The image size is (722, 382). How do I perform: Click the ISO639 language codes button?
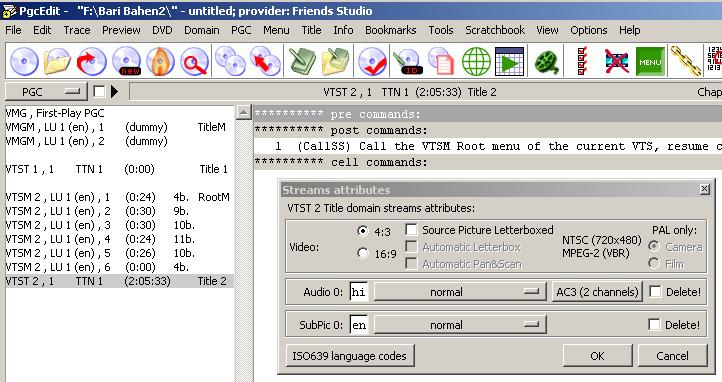coord(349,356)
